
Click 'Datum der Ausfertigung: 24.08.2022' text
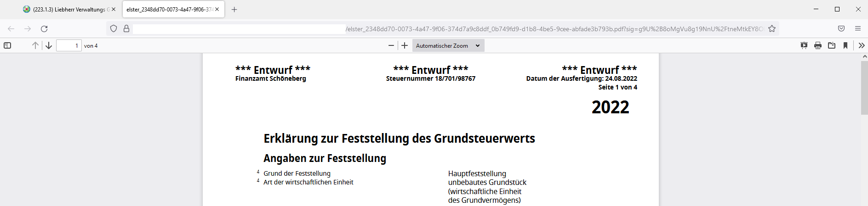pyautogui.click(x=582, y=78)
